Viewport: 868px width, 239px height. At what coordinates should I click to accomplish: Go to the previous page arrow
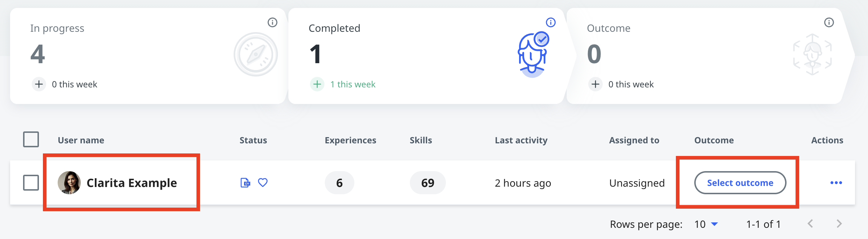click(x=810, y=224)
